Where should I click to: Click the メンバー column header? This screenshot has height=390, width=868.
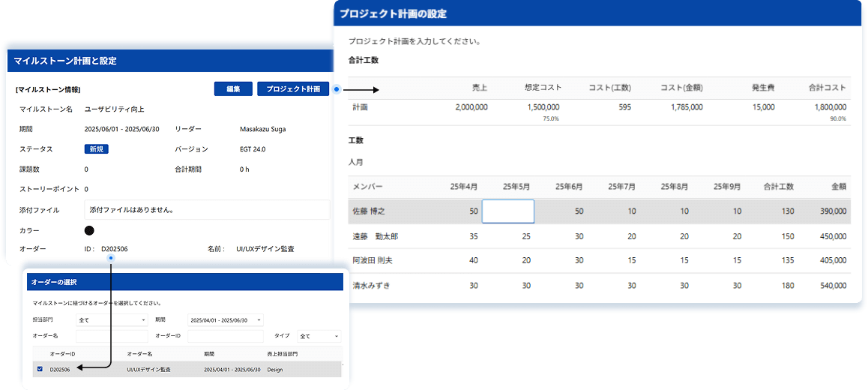367,187
